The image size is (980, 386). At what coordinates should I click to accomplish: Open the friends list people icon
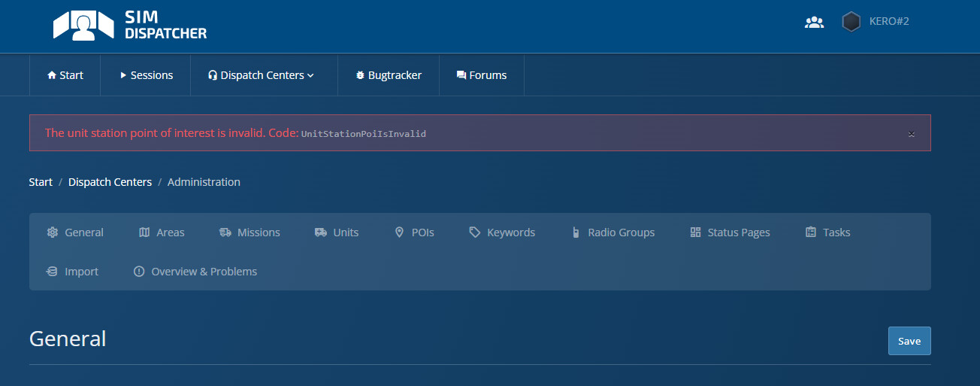(814, 22)
